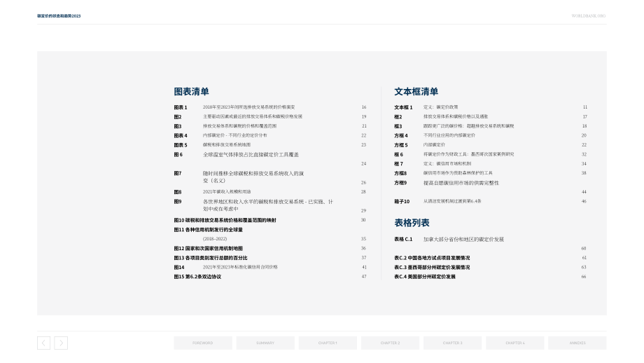The height and width of the screenshot is (363, 644).
Task: Open 方框8 entry on page 38
Action: 491,173
